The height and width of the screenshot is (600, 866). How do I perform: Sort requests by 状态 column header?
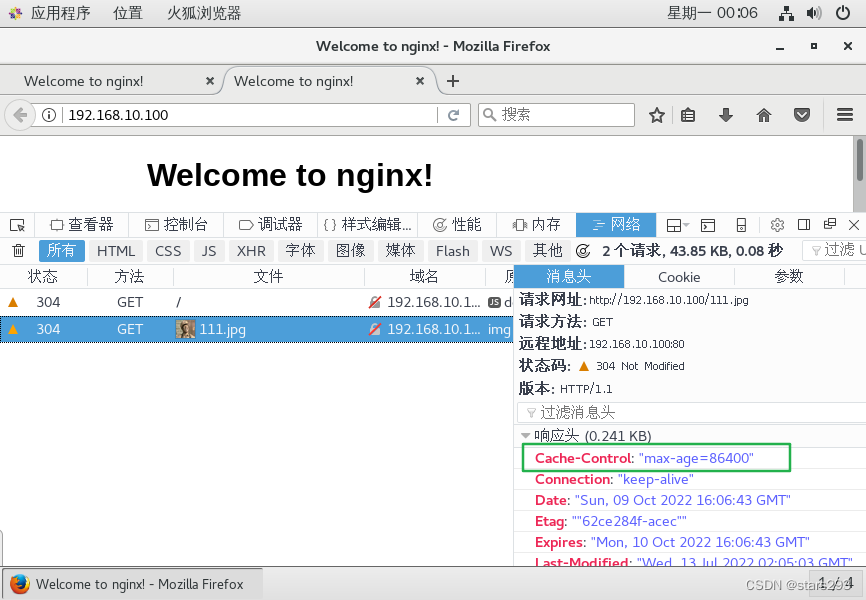coord(43,276)
